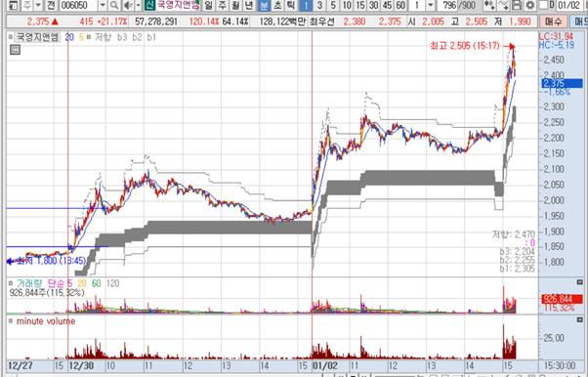The width and height of the screenshot is (588, 377).
Task: Click the trading volume 57,278,291 value
Action: tap(156, 21)
